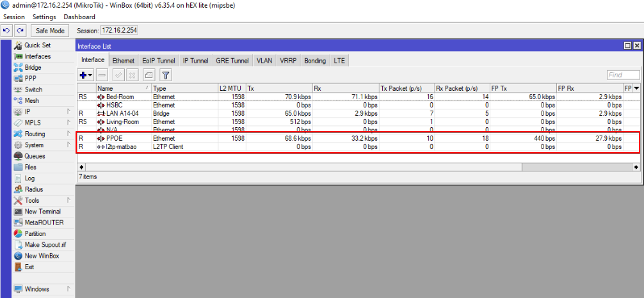Switch to the VRRP tab
The width and height of the screenshot is (644, 298).
[288, 61]
